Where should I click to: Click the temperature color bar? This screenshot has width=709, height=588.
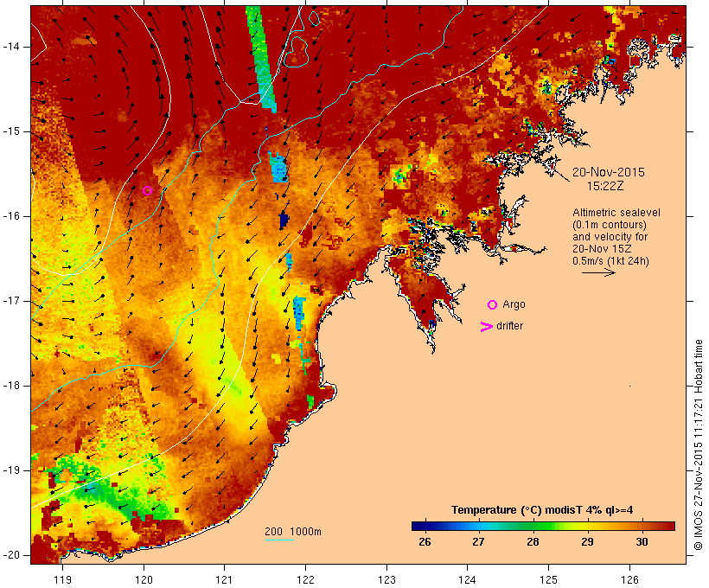pos(543,526)
